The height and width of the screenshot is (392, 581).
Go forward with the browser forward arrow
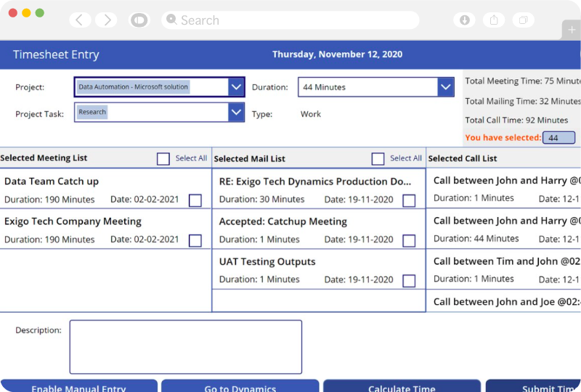[x=106, y=20]
